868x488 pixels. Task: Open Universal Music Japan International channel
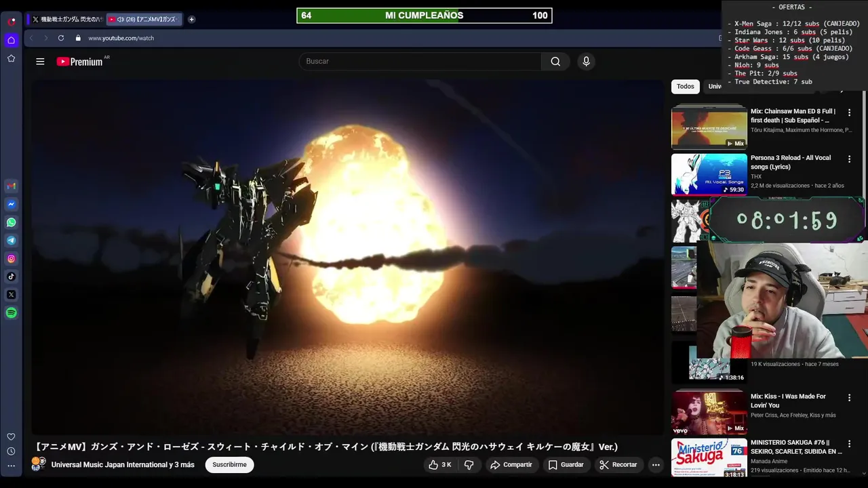[x=123, y=465]
